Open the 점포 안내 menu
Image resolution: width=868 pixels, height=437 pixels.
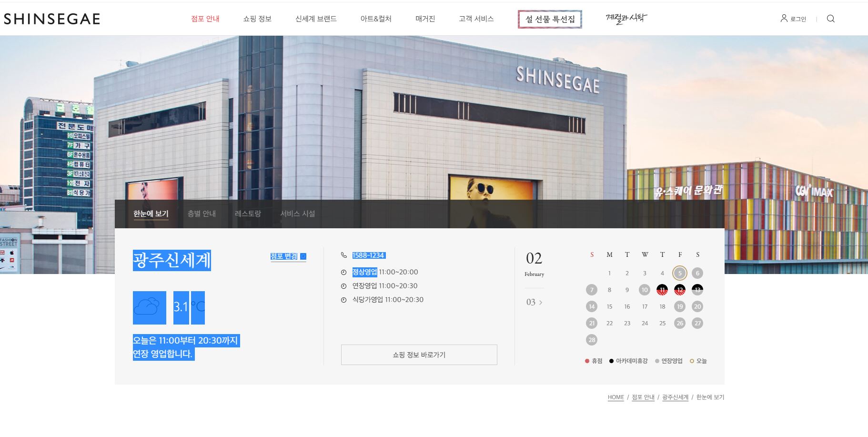(205, 19)
